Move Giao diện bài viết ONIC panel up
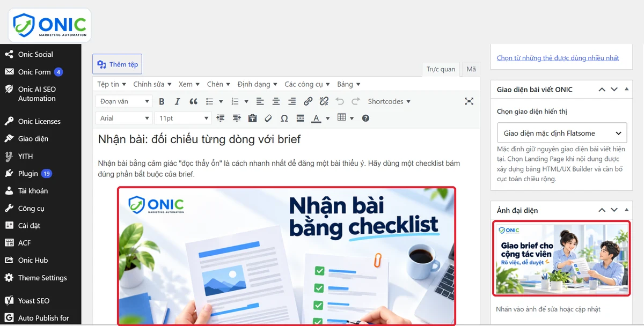The width and height of the screenshot is (644, 326). (602, 90)
